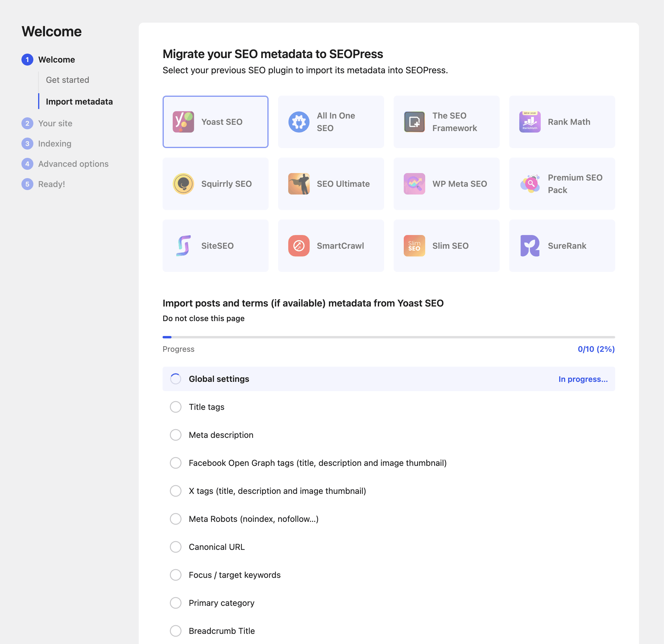664x644 pixels.
Task: Click the Meta description label
Action: [221, 435]
